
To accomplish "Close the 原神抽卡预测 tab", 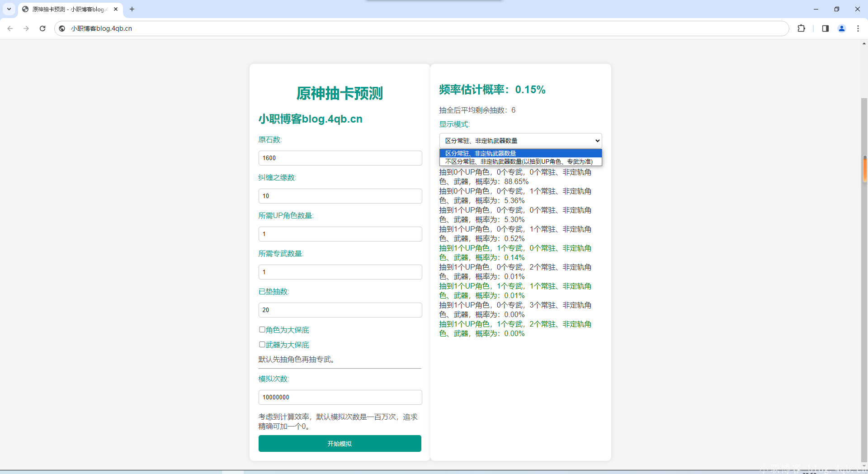I will point(116,9).
